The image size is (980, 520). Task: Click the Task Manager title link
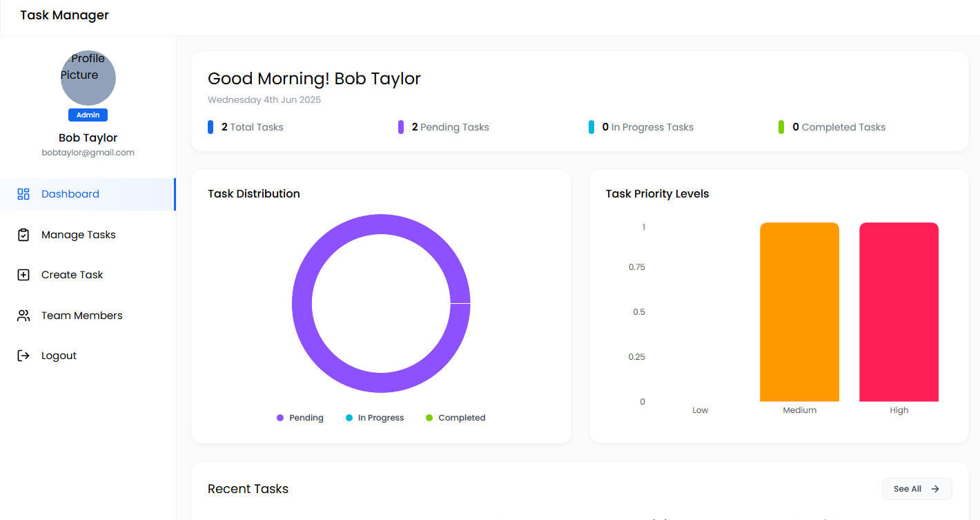pyautogui.click(x=64, y=15)
